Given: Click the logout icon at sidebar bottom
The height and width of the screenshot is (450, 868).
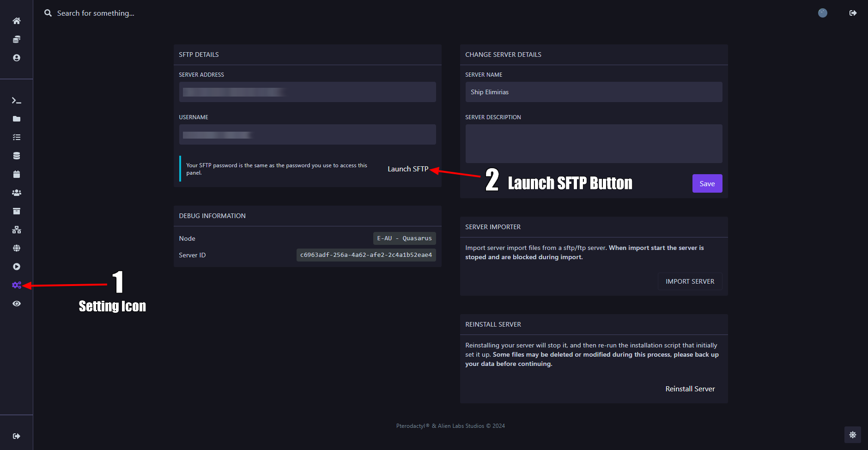Looking at the screenshot, I should click(x=17, y=436).
